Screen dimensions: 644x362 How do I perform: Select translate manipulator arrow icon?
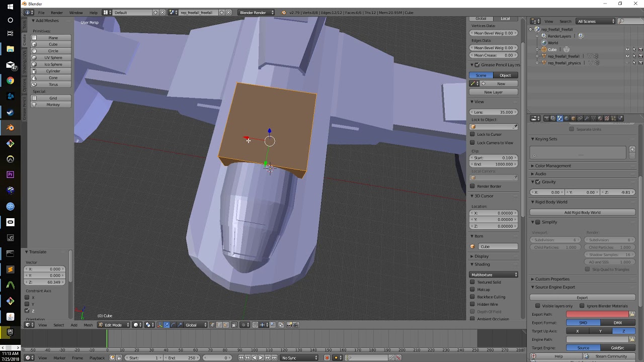(167, 325)
